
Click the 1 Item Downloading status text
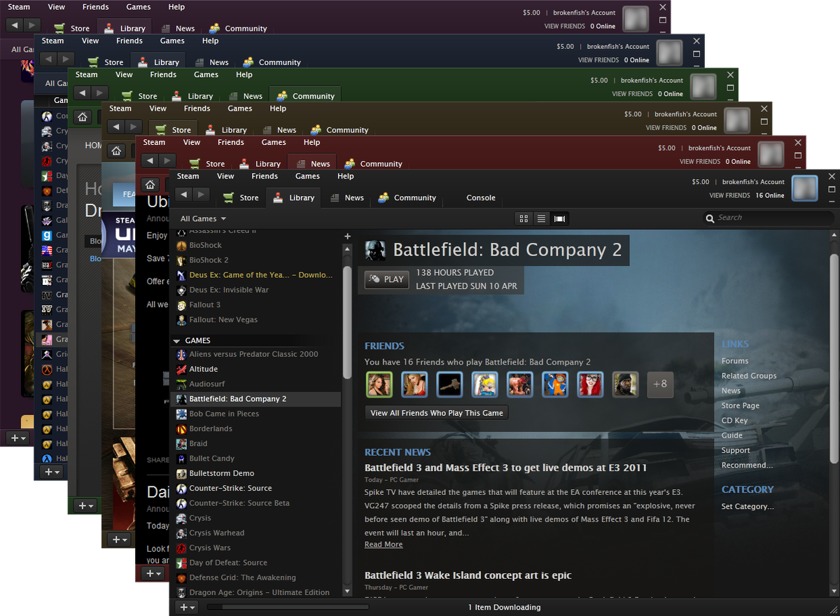[x=504, y=608]
